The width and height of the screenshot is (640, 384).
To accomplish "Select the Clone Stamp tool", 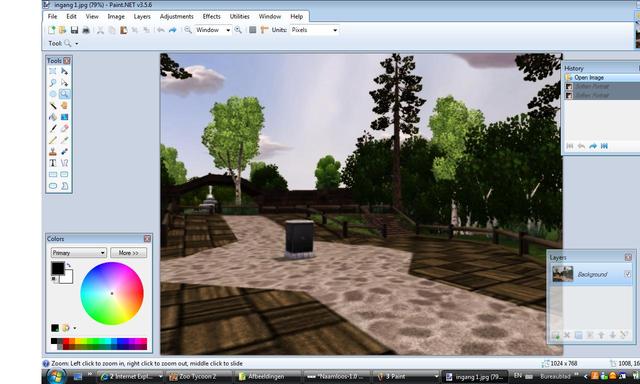I will point(53,151).
